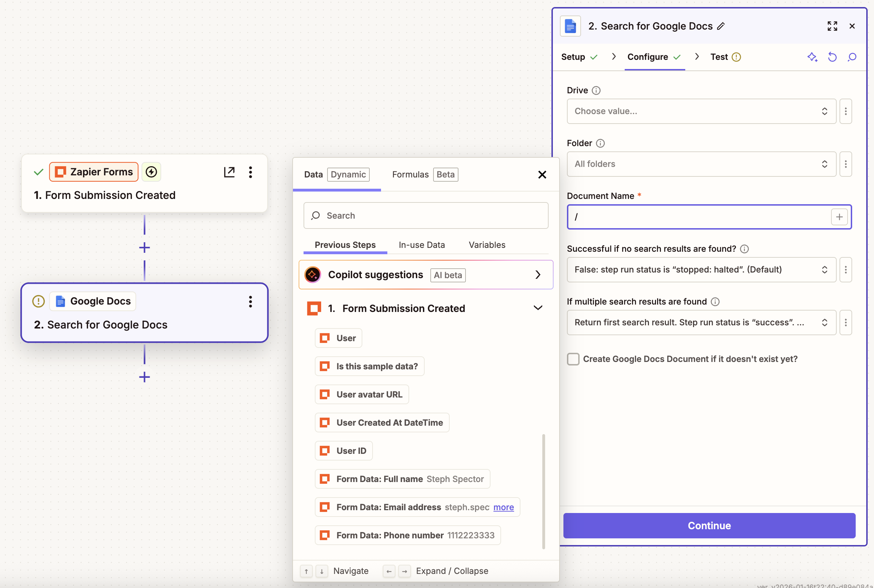Click the data picker Search field
The width and height of the screenshot is (874, 588).
(426, 215)
